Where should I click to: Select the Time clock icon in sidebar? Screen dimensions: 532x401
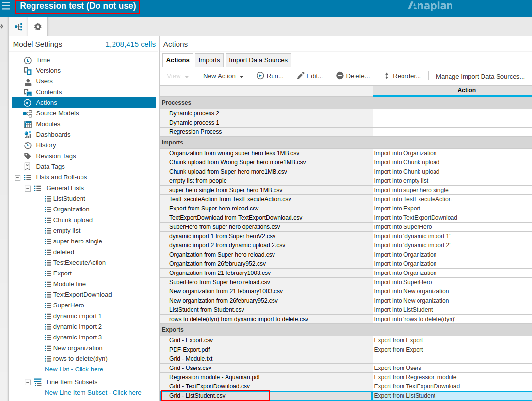28,60
